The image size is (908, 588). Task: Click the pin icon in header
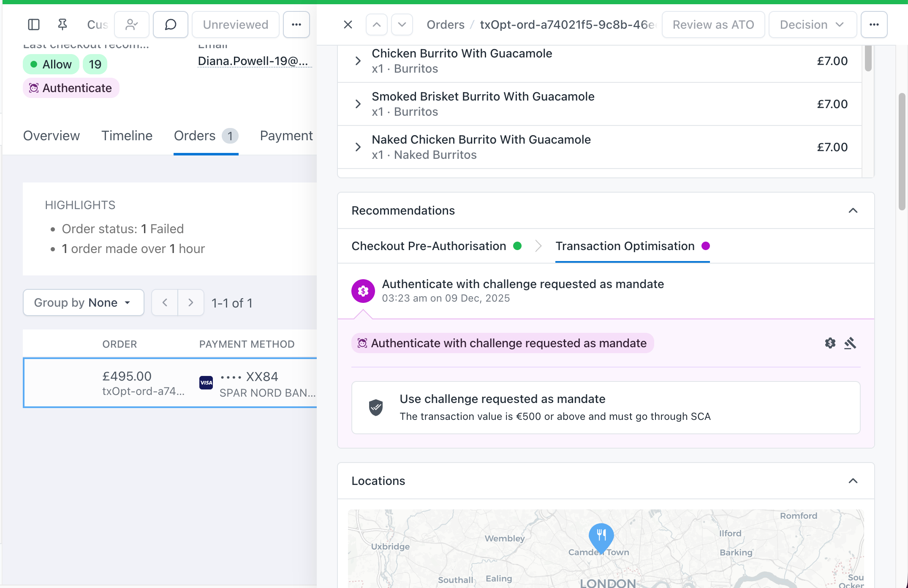click(63, 24)
